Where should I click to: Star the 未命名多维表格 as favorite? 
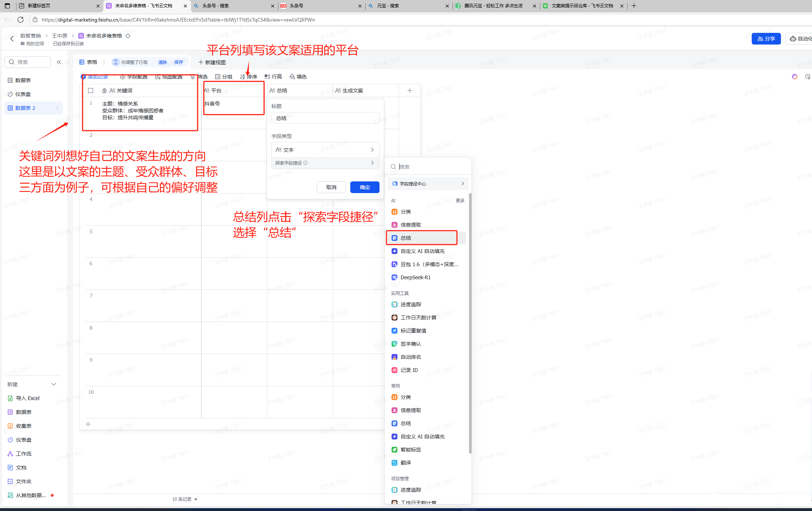[x=128, y=35]
